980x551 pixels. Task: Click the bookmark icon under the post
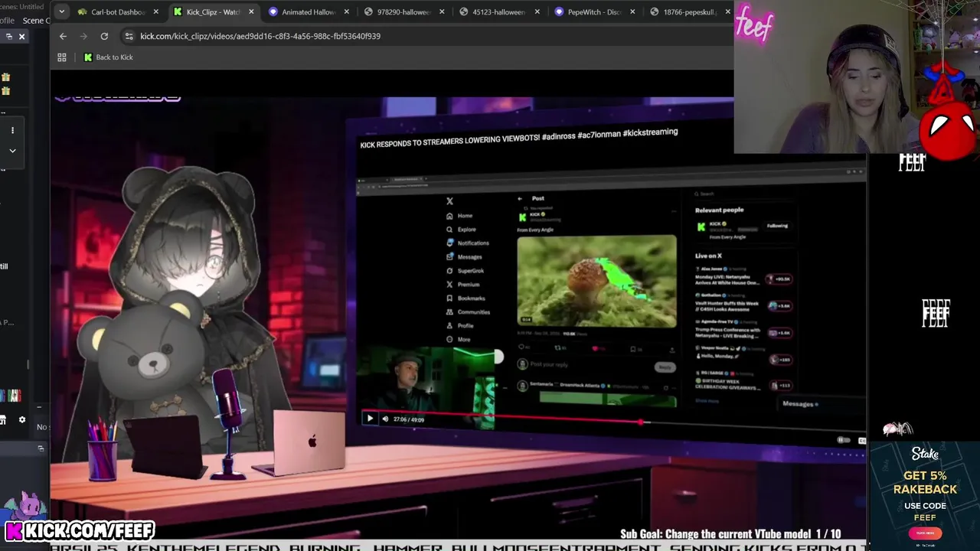coord(635,349)
